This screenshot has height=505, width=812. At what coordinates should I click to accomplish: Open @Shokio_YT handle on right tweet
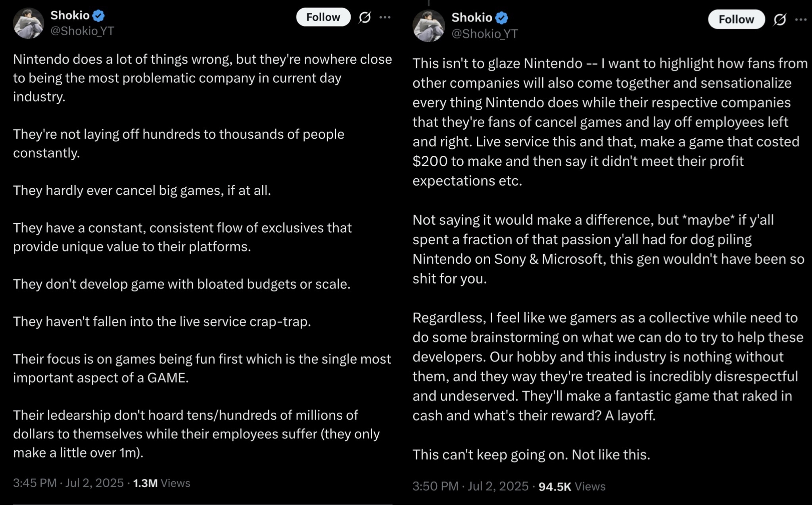pyautogui.click(x=485, y=34)
